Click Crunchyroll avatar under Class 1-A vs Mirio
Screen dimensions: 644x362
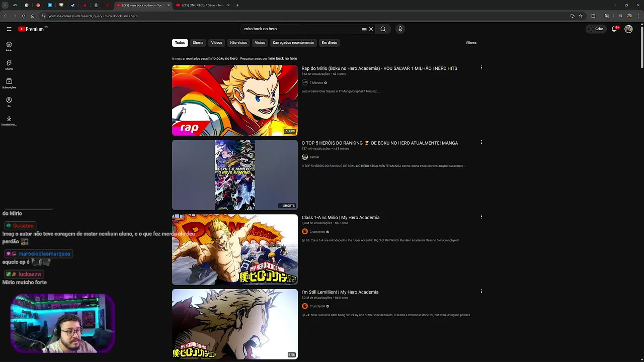pos(304,232)
